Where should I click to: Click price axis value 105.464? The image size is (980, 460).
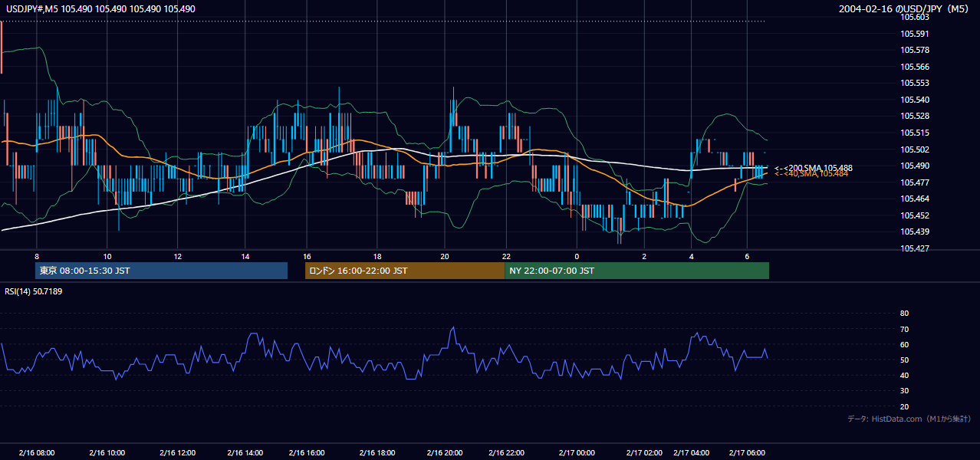click(x=915, y=199)
